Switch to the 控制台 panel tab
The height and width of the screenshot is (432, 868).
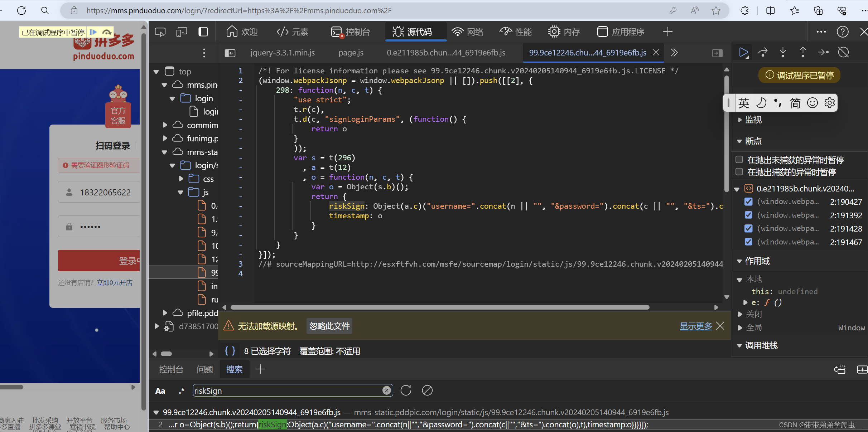pyautogui.click(x=172, y=369)
